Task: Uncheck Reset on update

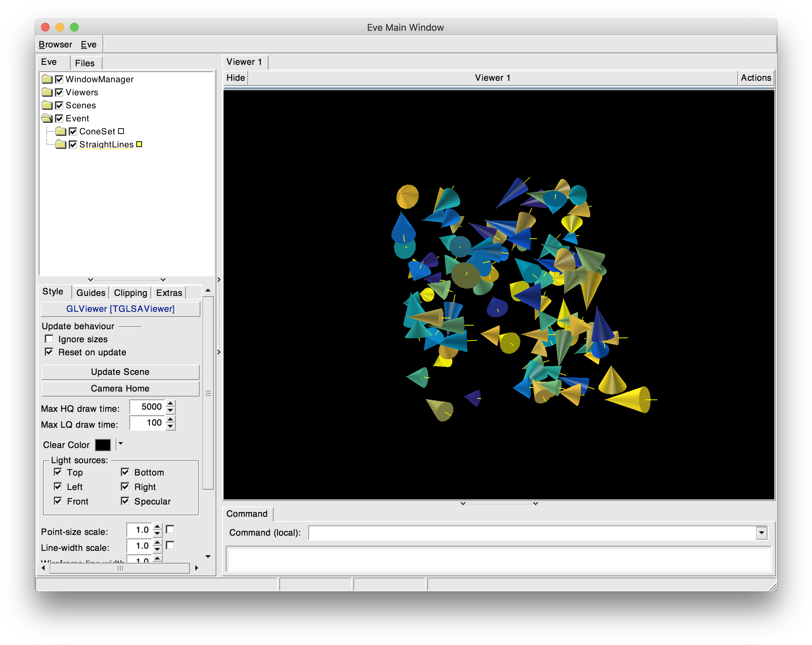Action: [x=49, y=352]
